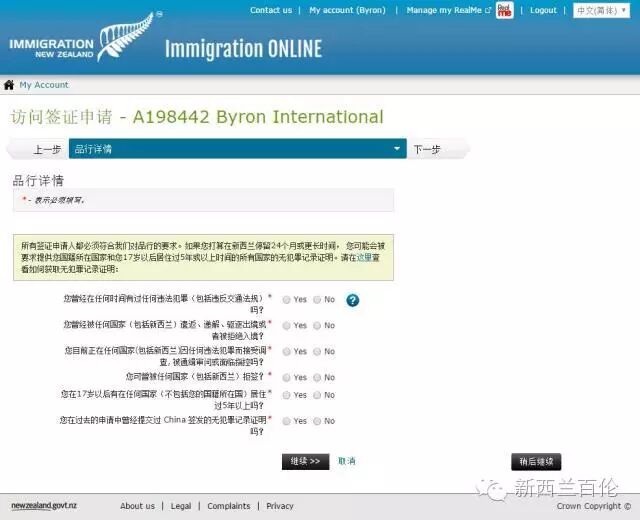This screenshot has height=520, width=640.
Task: Click the 这里 link in the notice
Action: point(364,258)
